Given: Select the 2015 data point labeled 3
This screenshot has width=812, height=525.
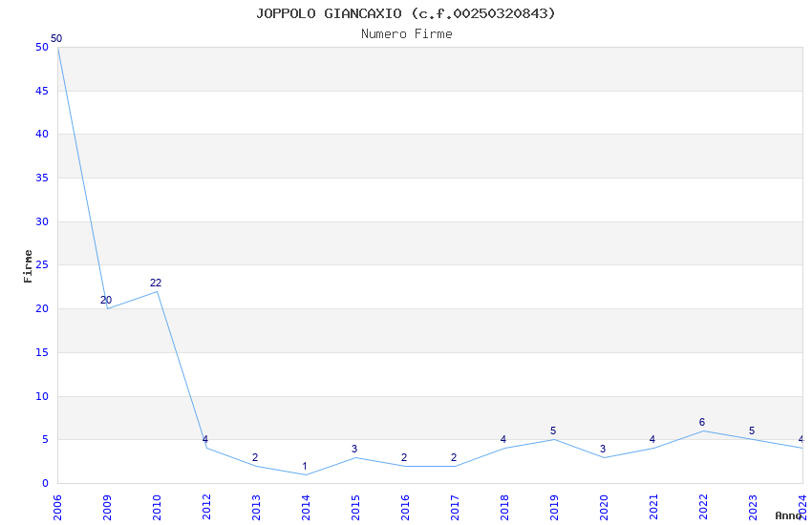Looking at the screenshot, I should click(x=355, y=457).
